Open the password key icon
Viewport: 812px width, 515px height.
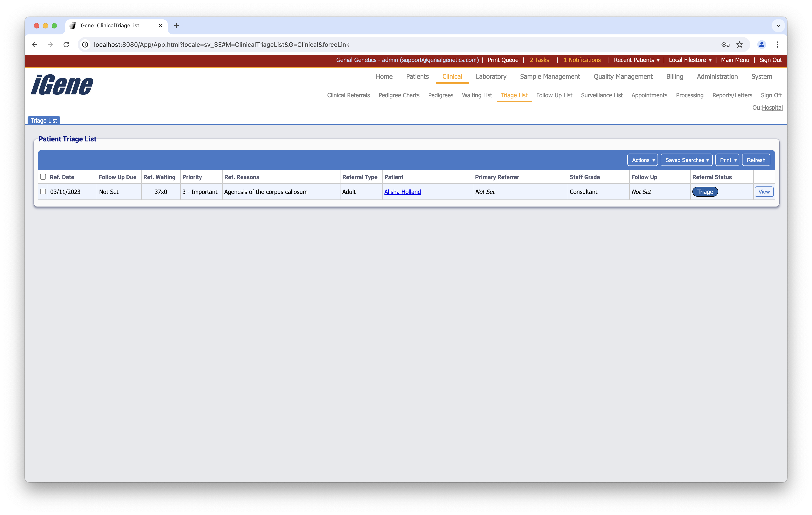click(725, 45)
